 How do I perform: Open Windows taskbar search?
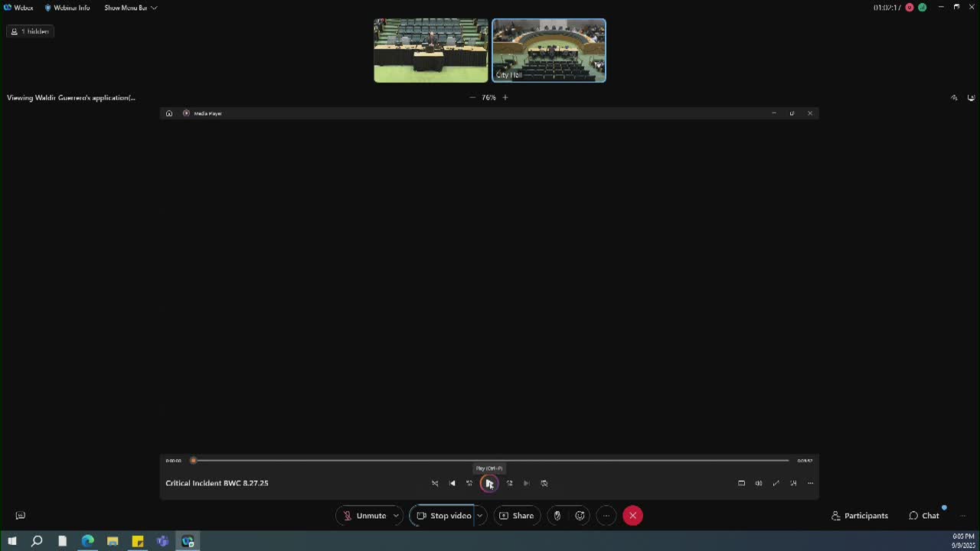pyautogui.click(x=37, y=541)
